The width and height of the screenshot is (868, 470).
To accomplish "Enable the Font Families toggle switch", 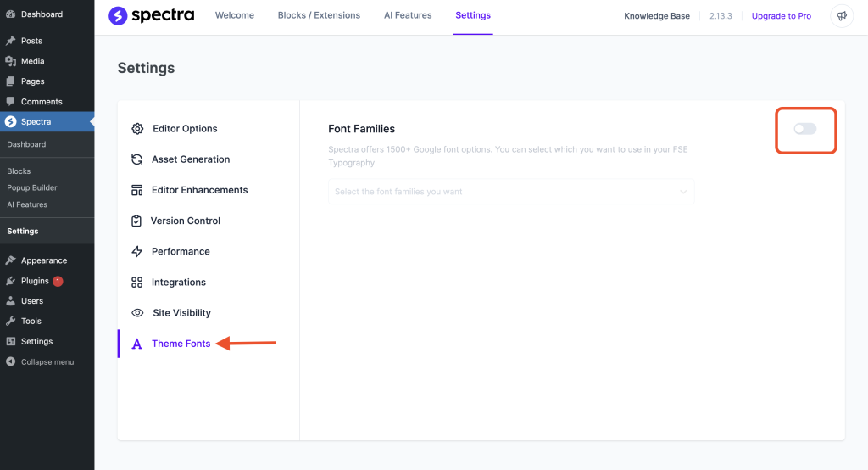I will 804,129.
